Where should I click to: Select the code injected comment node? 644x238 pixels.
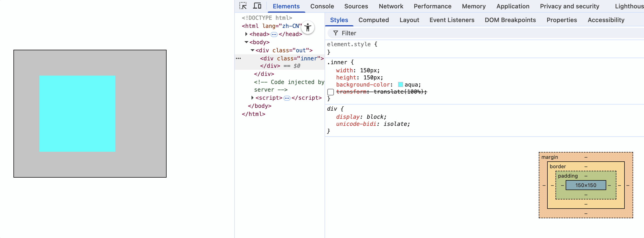tap(289, 86)
